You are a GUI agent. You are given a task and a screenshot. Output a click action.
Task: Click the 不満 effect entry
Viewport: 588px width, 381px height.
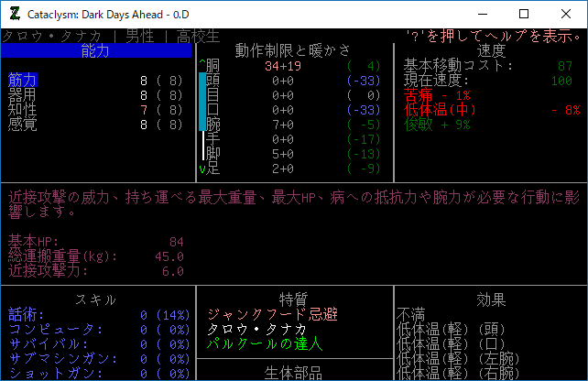click(x=410, y=314)
